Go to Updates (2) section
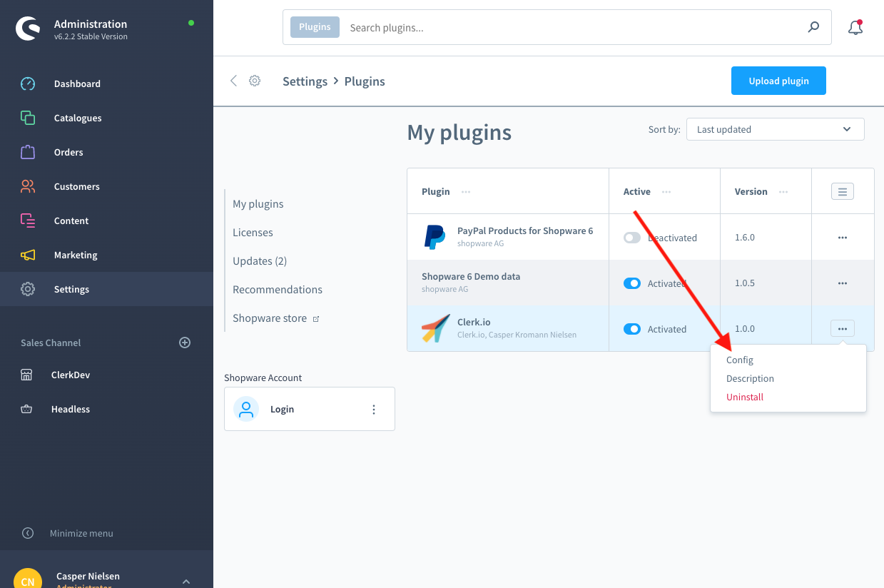 pyautogui.click(x=260, y=261)
